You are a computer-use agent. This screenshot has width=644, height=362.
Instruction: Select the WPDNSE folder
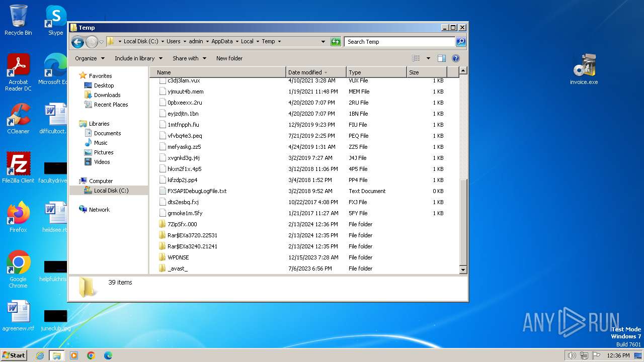tap(178, 257)
